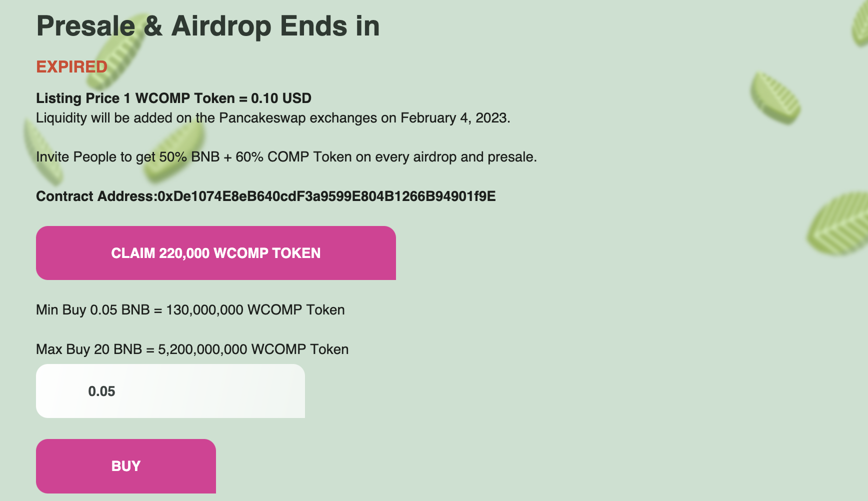Click the red EXPIRED countdown label
This screenshot has height=501, width=868.
71,66
